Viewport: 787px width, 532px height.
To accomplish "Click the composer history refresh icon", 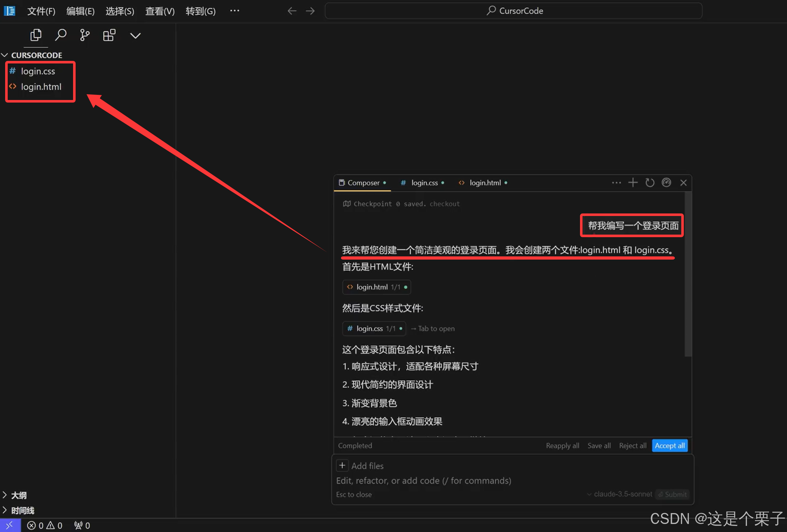I will point(650,183).
